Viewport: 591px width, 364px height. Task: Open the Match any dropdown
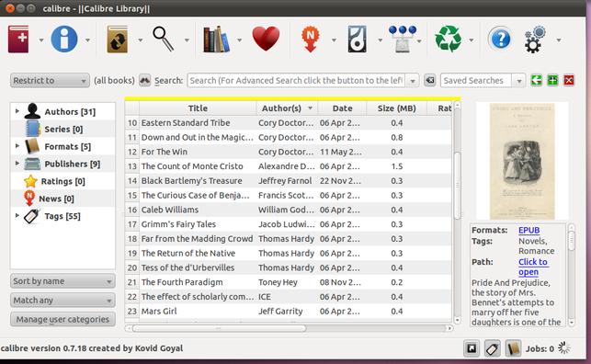[63, 301]
